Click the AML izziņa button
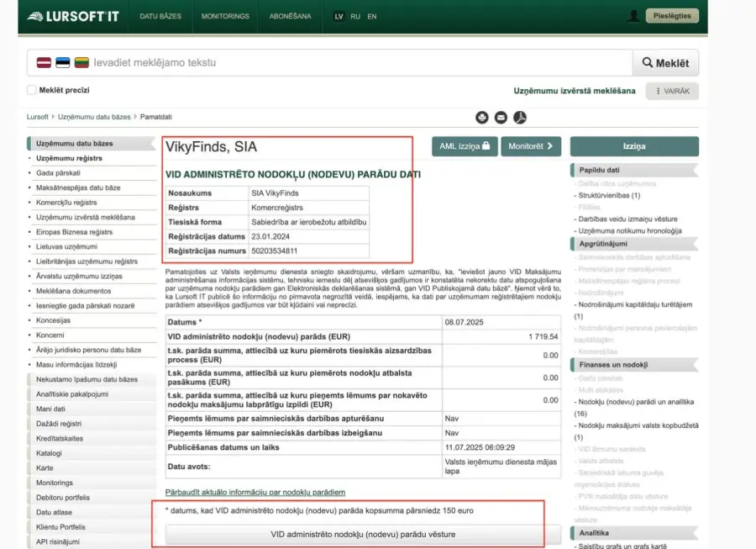Viewport: 756px width, 549px height. [465, 146]
